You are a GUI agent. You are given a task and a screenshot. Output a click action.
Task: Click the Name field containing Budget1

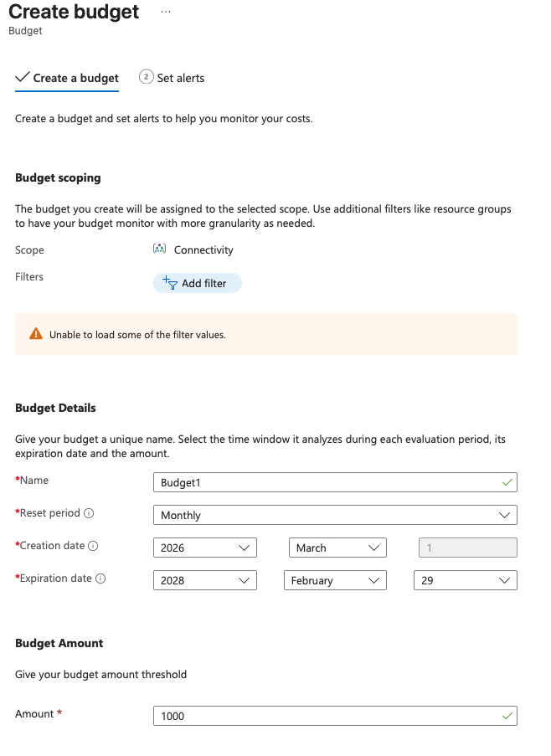(x=327, y=482)
